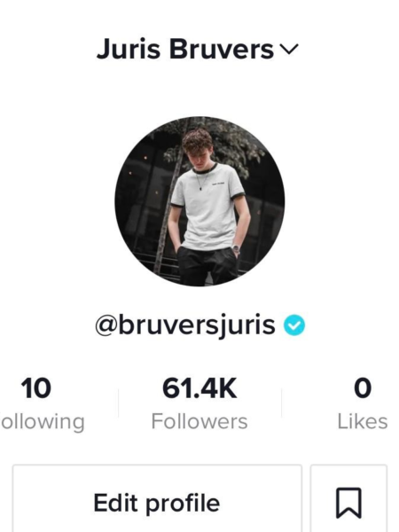Screen dimensions: 399x532
Task: Click the @ symbol in the username
Action: tap(106, 325)
